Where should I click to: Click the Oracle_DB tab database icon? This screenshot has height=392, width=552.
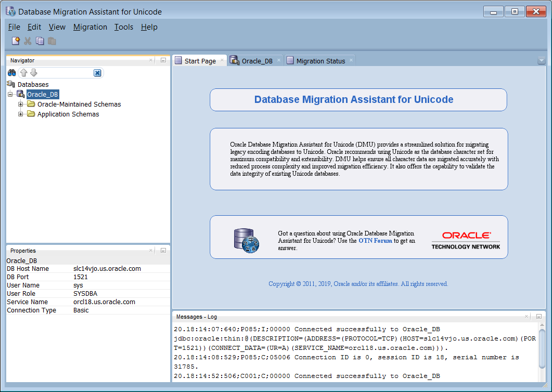(235, 60)
